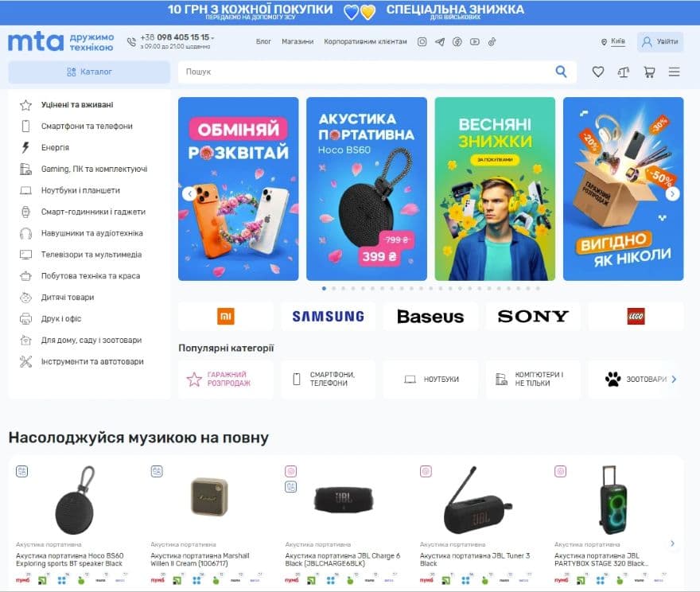700x592 pixels.
Task: Click Корпоративним клієнтам link
Action: [365, 41]
